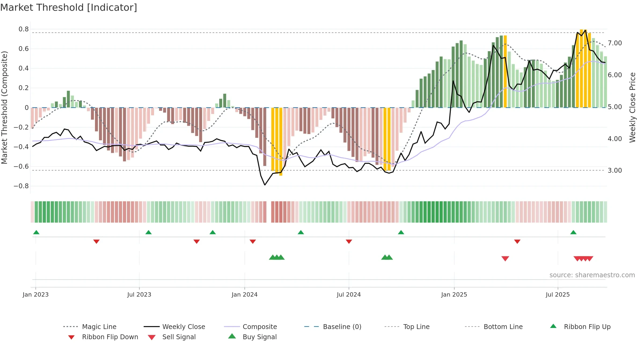Click the 5.00 price tick on the right axis
Screen dimensions: 644x362
pos(615,107)
